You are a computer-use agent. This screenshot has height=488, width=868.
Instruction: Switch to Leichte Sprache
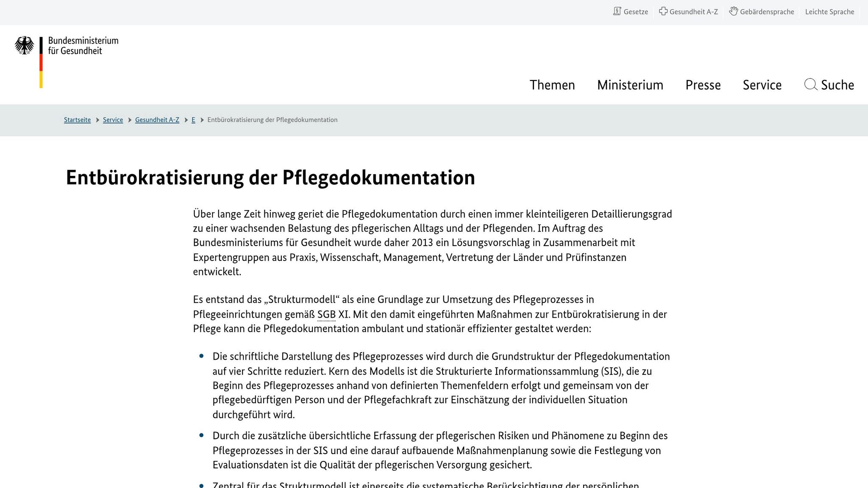pyautogui.click(x=829, y=12)
